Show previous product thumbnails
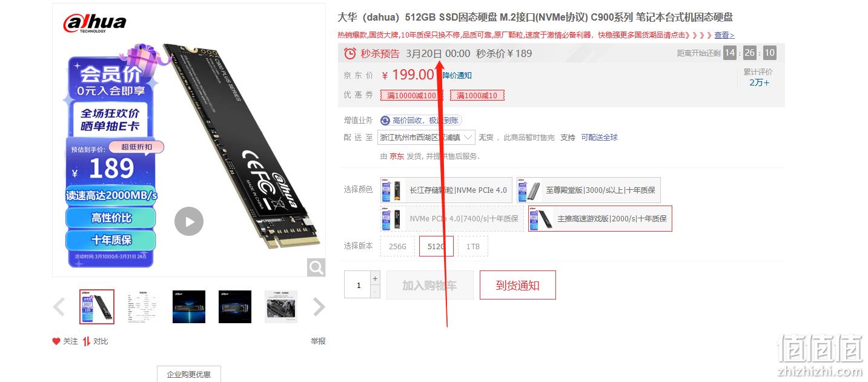Viewport: 868px width, 382px height. pos(59,307)
